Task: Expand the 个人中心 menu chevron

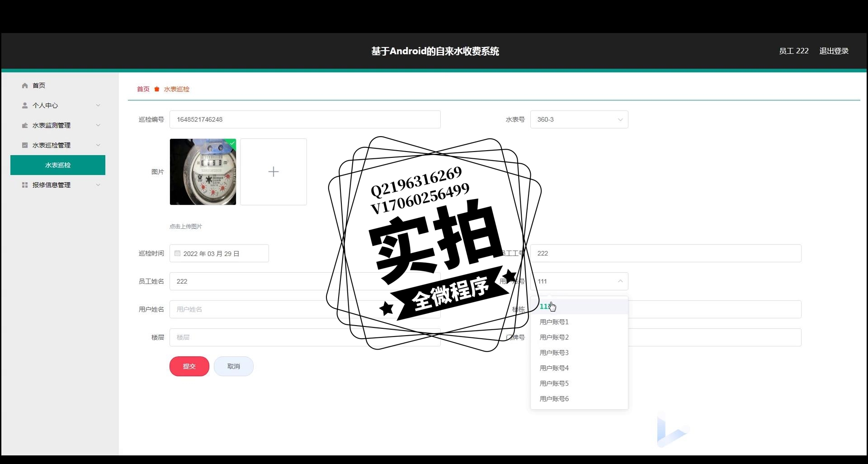Action: pyautogui.click(x=98, y=105)
